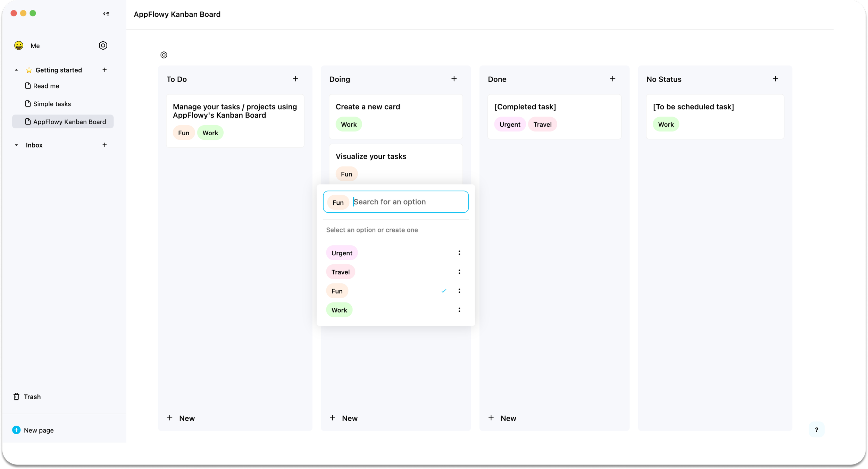Click New in the Doing column
The height and width of the screenshot is (469, 868).
point(344,418)
